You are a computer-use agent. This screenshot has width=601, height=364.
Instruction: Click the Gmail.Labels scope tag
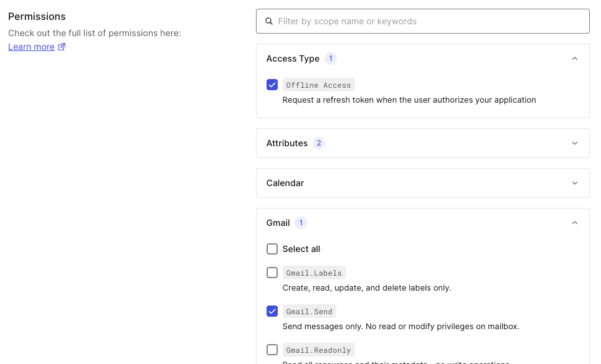pos(314,273)
